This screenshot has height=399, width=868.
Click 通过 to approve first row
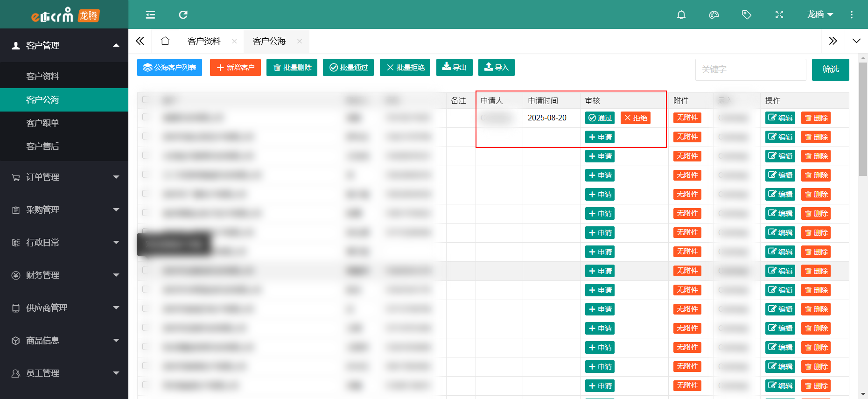point(600,118)
